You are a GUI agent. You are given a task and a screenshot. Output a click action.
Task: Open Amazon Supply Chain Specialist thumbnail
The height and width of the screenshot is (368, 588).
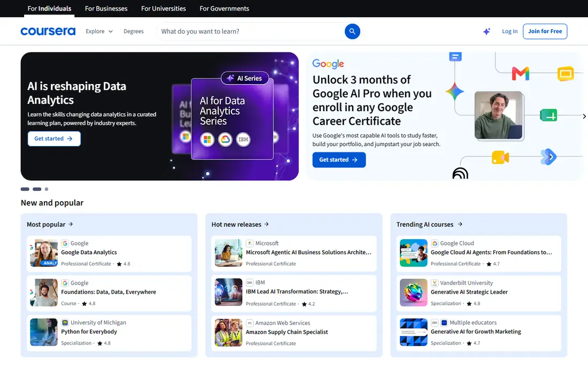pos(228,332)
